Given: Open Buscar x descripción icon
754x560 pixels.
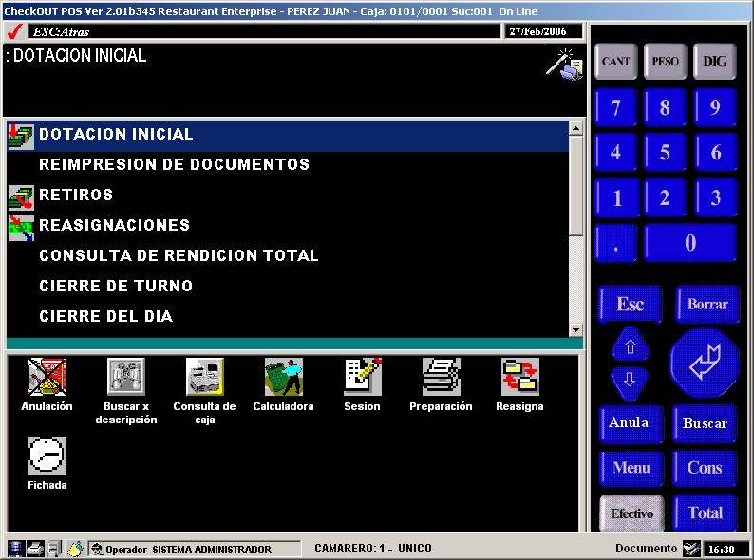Looking at the screenshot, I should (x=126, y=377).
